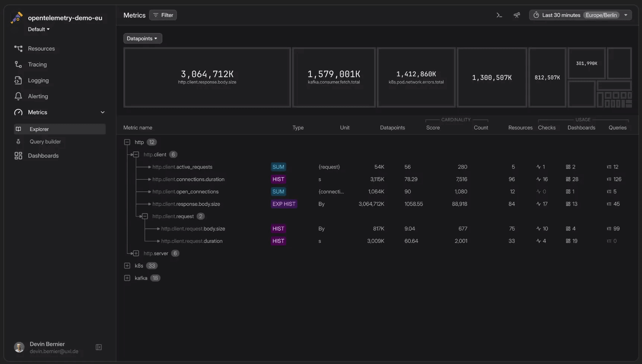Click the purple EXP HIST type badge
642x364 pixels.
pyautogui.click(x=284, y=204)
